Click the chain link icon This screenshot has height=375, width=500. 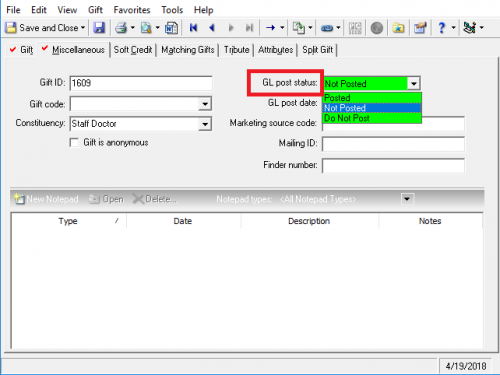[327, 28]
